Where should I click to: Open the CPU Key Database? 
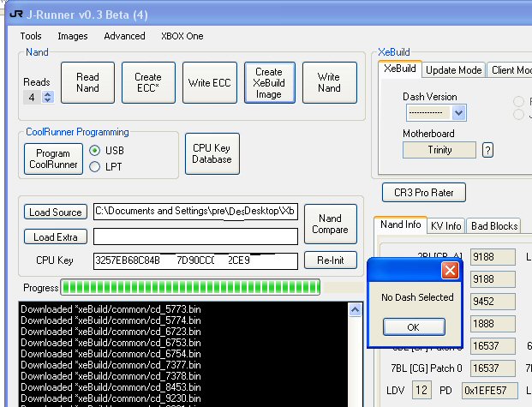[212, 153]
